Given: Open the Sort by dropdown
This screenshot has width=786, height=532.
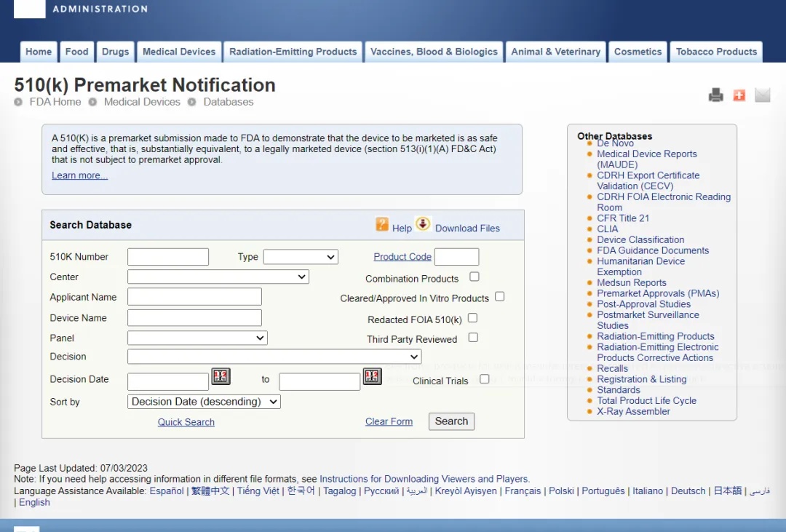Looking at the screenshot, I should [204, 402].
